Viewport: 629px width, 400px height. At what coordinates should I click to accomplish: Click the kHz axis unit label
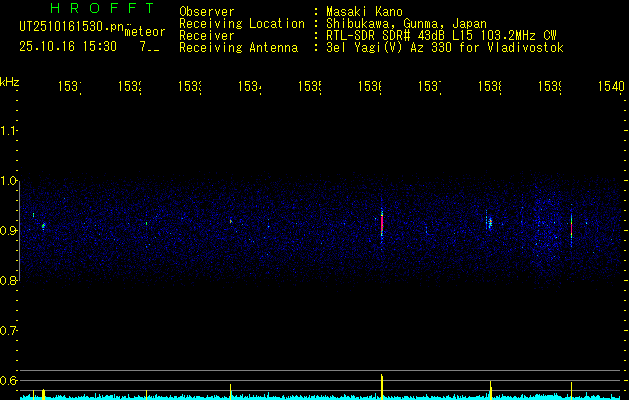click(x=10, y=81)
